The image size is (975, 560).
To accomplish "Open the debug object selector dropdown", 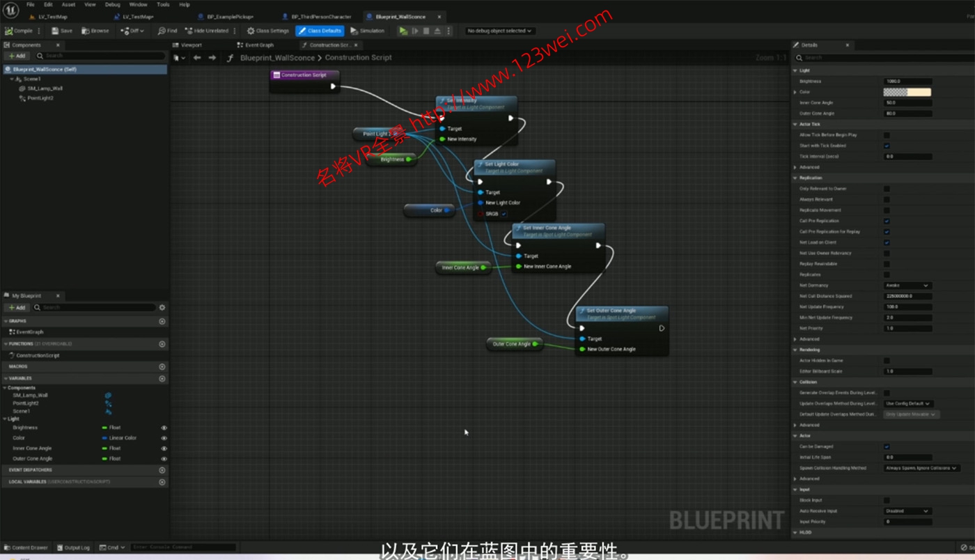I will coord(499,31).
